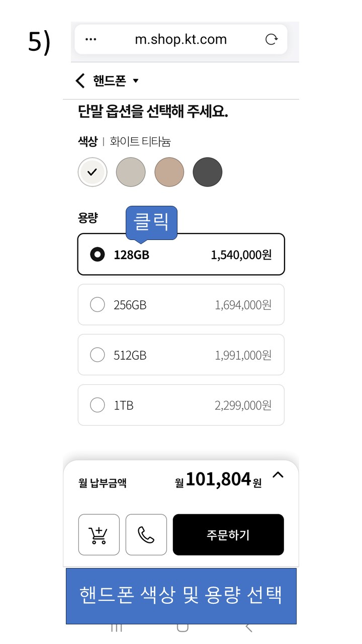
Task: Tap the Android back navigation icon
Action: pyautogui.click(x=249, y=627)
